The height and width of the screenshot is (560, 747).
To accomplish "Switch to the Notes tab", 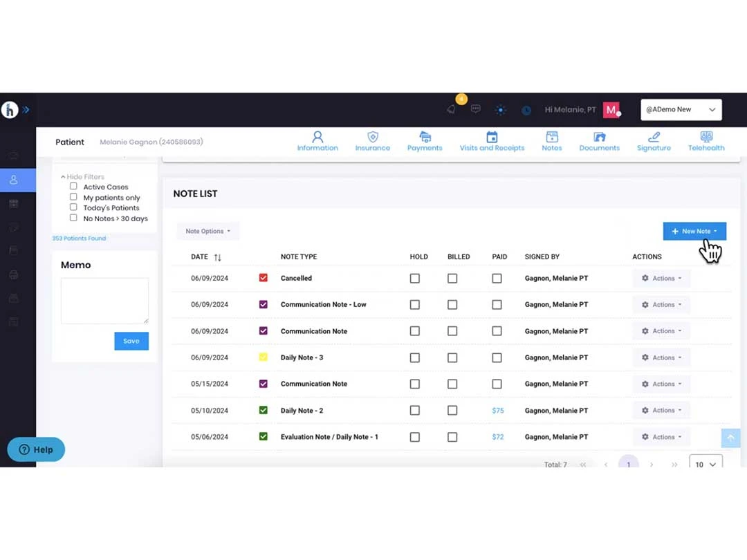I will [x=552, y=142].
